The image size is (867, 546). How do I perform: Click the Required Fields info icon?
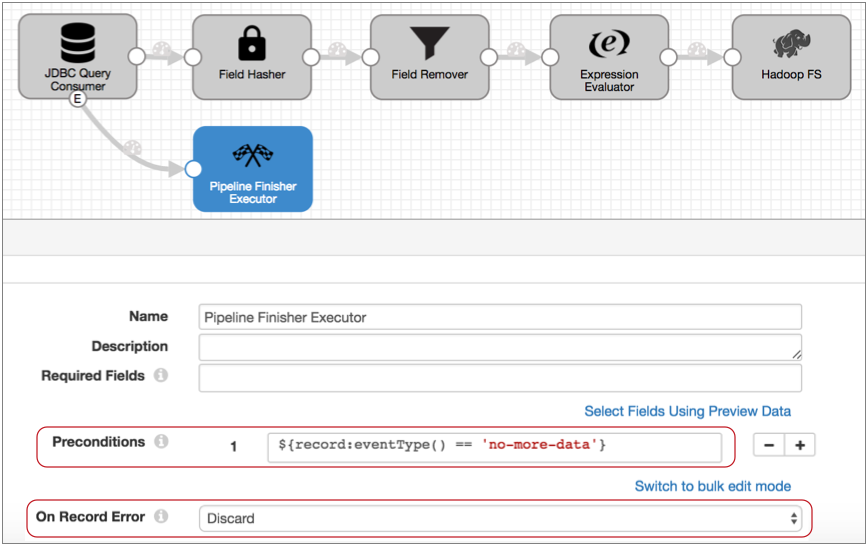(161, 376)
